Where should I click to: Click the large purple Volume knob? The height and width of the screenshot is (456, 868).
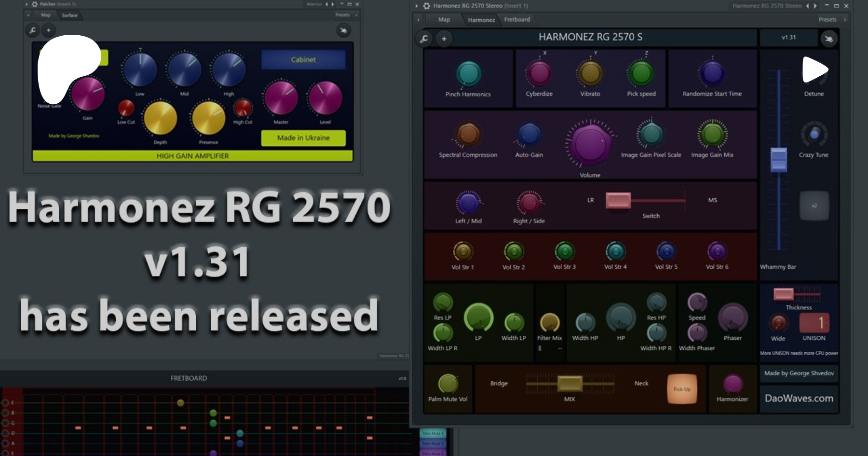(x=590, y=143)
